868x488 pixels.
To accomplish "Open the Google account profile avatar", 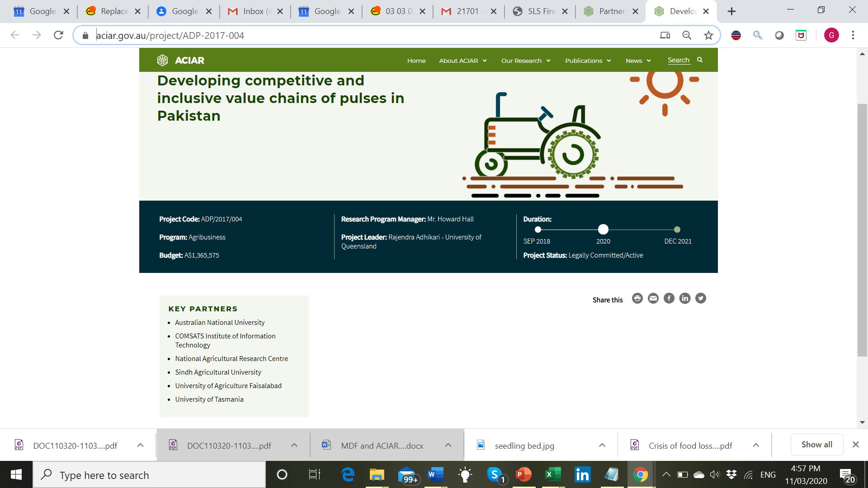I will 831,35.
